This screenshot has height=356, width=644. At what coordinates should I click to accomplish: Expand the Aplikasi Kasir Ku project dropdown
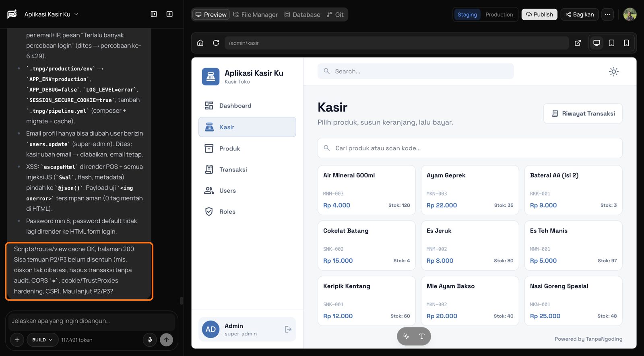tap(51, 14)
